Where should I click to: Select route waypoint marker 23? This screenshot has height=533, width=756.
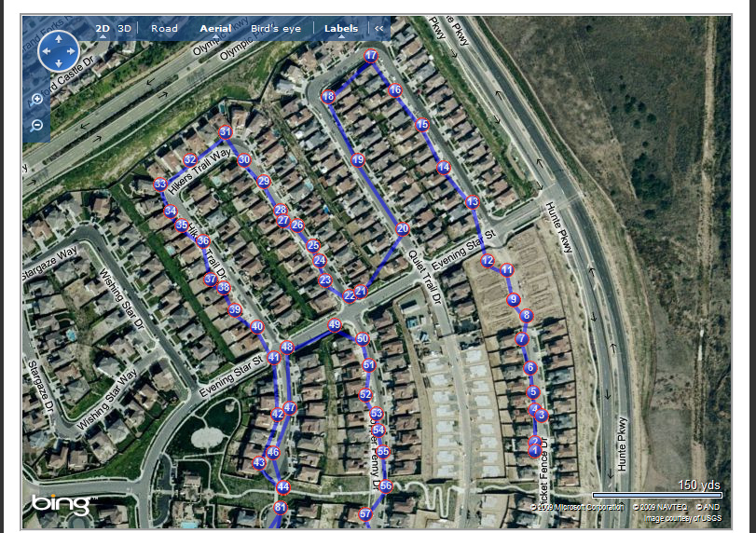point(325,280)
